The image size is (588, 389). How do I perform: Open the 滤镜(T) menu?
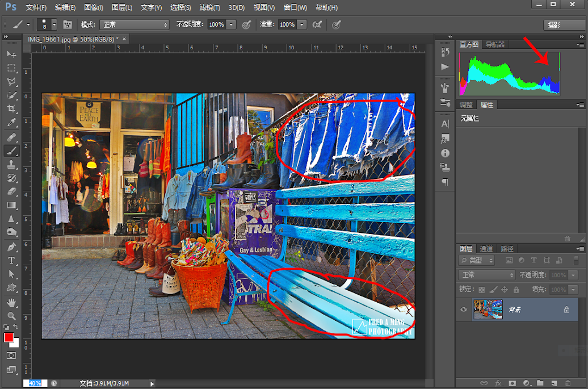209,7
